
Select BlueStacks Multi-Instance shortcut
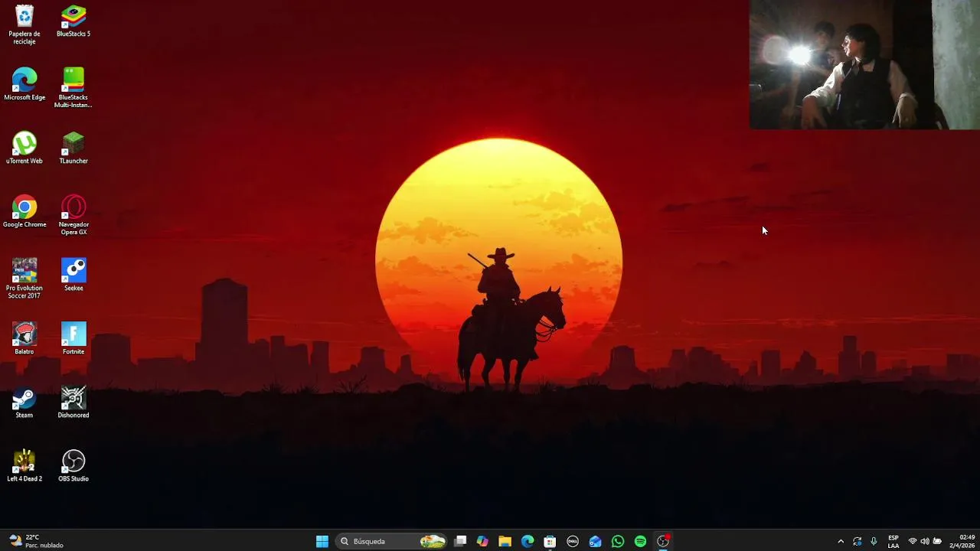(x=73, y=89)
